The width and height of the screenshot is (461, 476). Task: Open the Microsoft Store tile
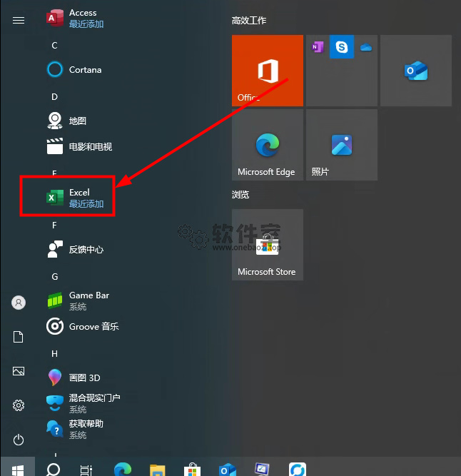pos(268,245)
